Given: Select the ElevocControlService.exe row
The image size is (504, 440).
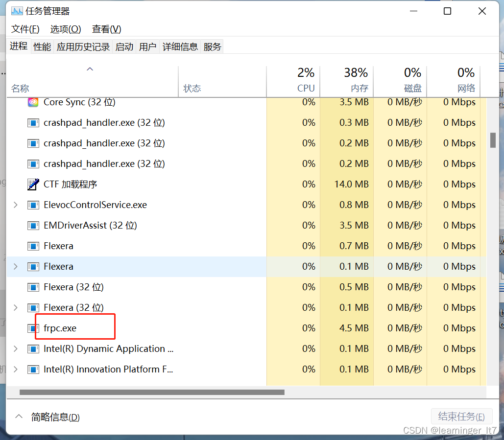Looking at the screenshot, I should point(246,205).
